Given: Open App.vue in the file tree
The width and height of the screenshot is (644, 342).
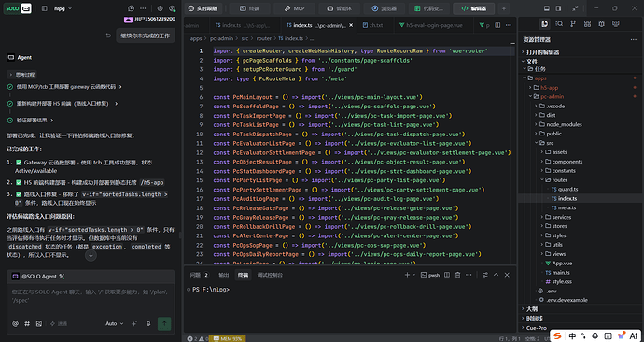Looking at the screenshot, I should pyautogui.click(x=562, y=264).
